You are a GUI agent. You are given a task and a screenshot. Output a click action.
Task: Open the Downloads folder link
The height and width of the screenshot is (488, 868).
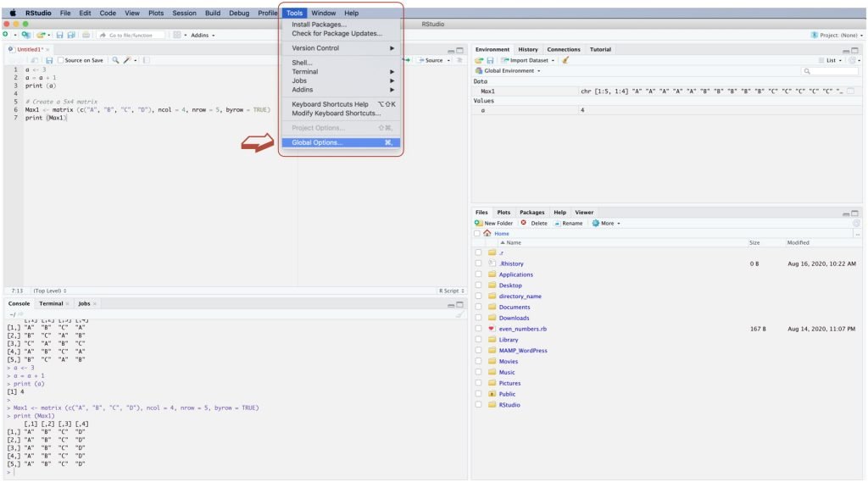point(514,319)
